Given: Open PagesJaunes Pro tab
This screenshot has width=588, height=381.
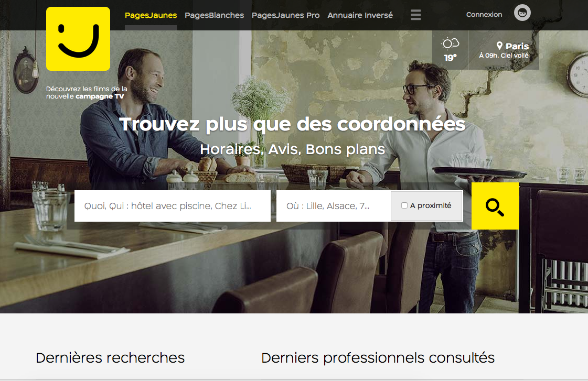Looking at the screenshot, I should click(285, 15).
